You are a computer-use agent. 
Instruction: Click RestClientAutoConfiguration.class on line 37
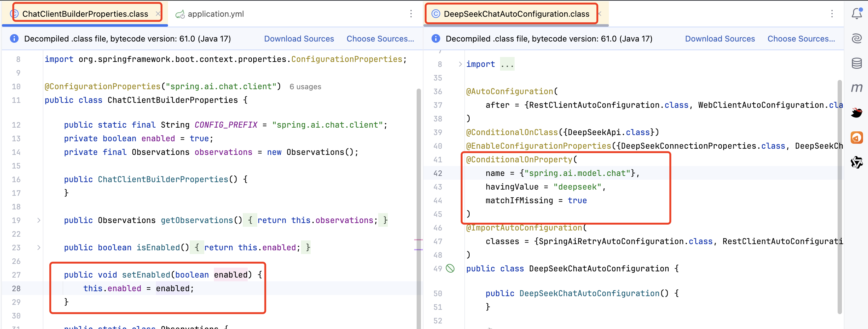tap(609, 105)
